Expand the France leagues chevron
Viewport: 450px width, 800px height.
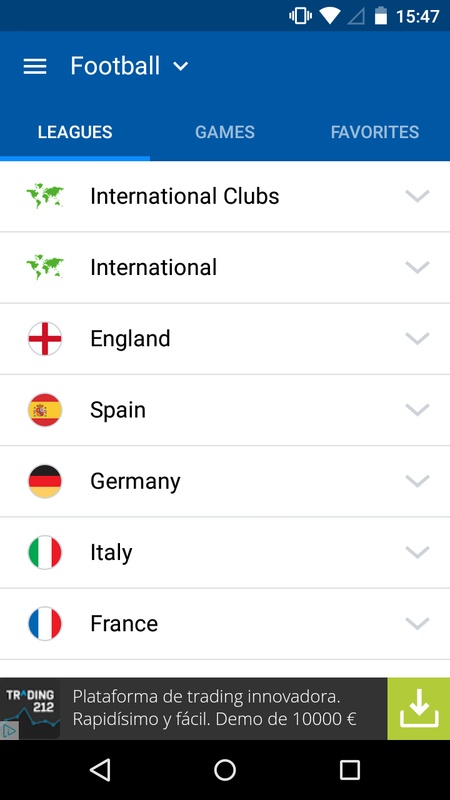pyautogui.click(x=417, y=623)
